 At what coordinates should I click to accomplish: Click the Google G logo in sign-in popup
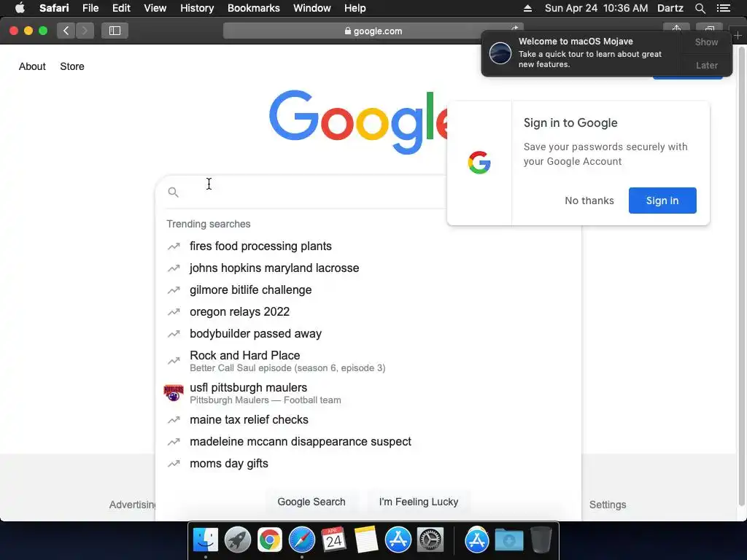coord(479,163)
